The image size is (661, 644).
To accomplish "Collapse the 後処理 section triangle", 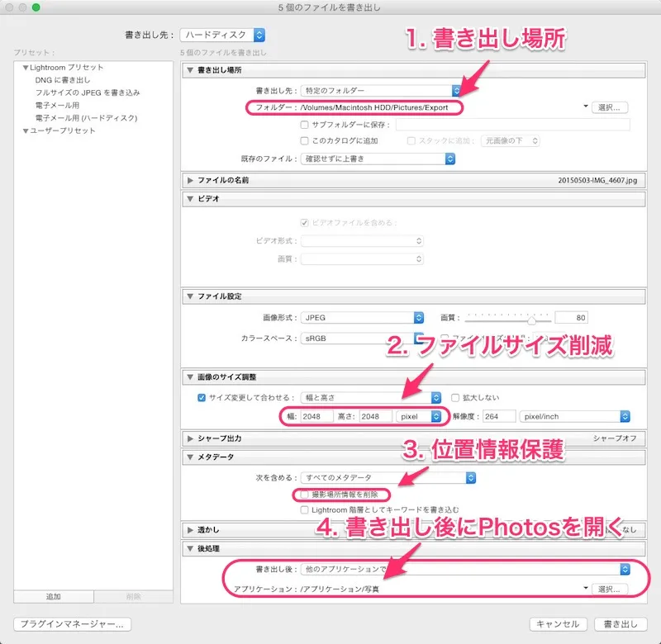I will (x=190, y=548).
